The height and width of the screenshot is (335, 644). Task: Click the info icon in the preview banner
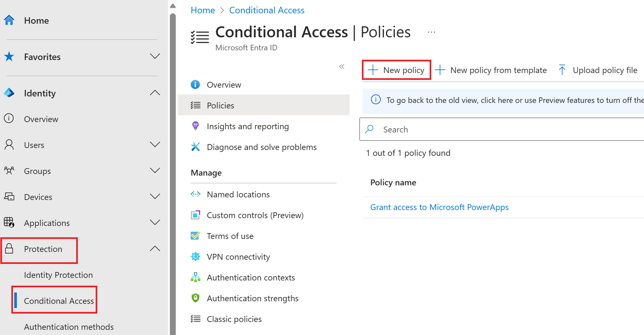click(x=376, y=100)
